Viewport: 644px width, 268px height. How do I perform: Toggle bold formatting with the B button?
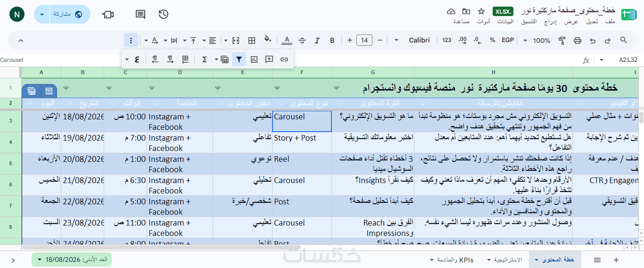(332, 41)
